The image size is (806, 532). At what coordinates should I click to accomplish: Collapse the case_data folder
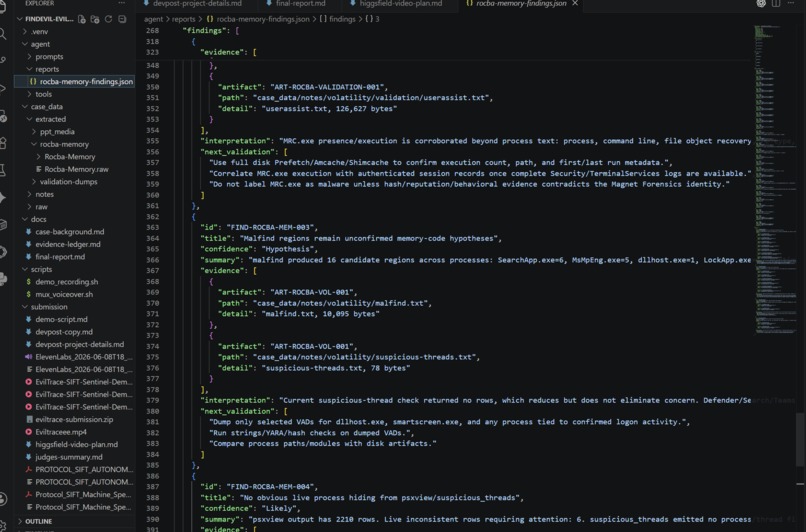75,106
